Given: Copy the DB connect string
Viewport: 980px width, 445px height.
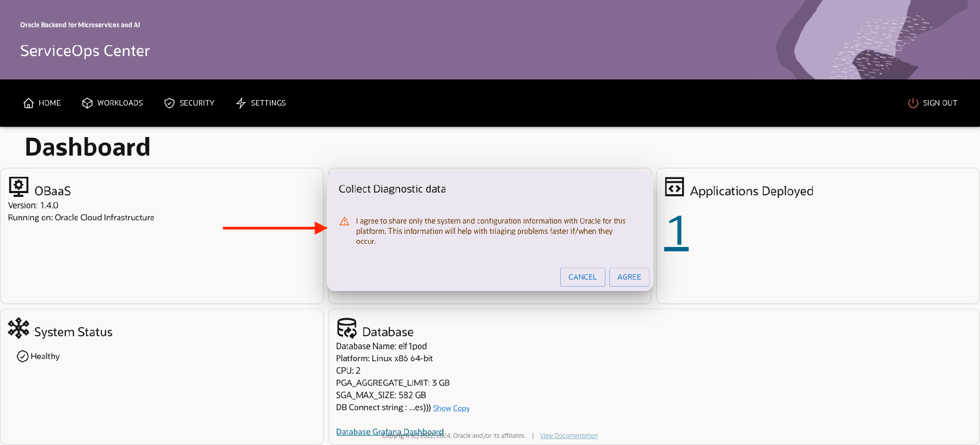Looking at the screenshot, I should 461,409.
